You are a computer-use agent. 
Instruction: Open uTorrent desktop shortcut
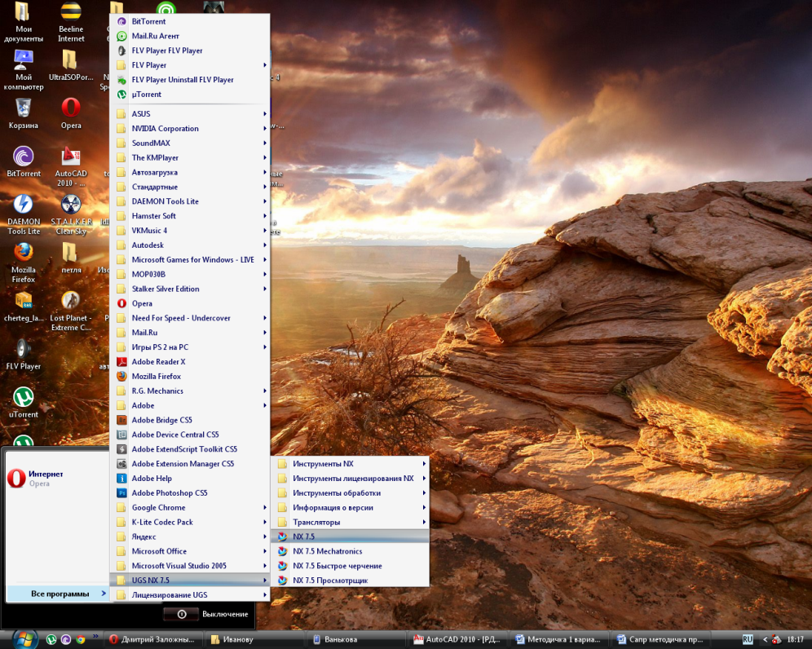click(24, 403)
